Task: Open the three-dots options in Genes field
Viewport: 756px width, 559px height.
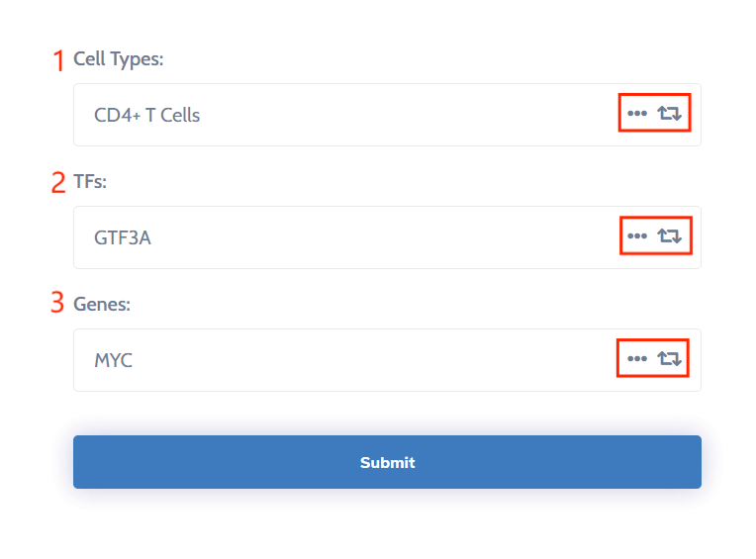Action: pos(637,358)
